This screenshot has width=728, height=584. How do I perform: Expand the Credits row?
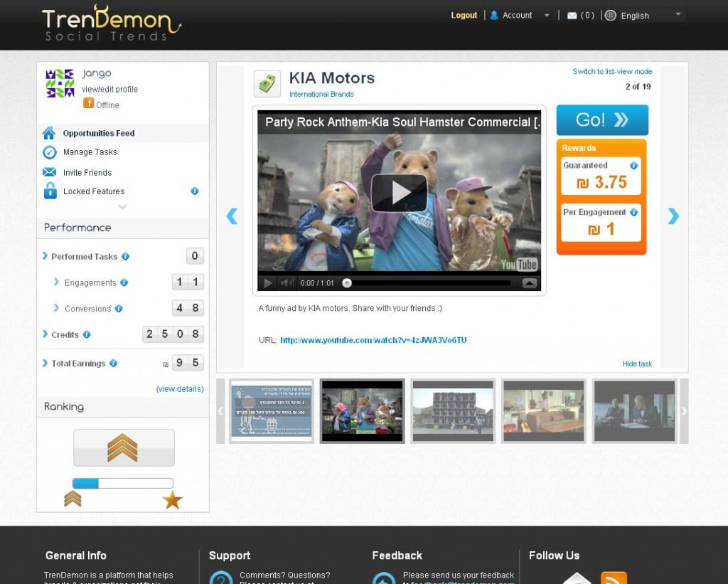point(45,334)
